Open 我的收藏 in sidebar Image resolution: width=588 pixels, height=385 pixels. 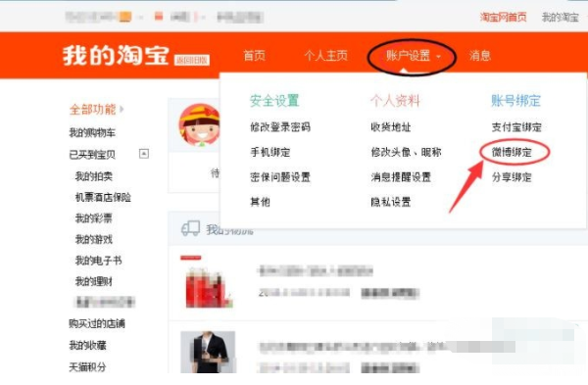88,345
